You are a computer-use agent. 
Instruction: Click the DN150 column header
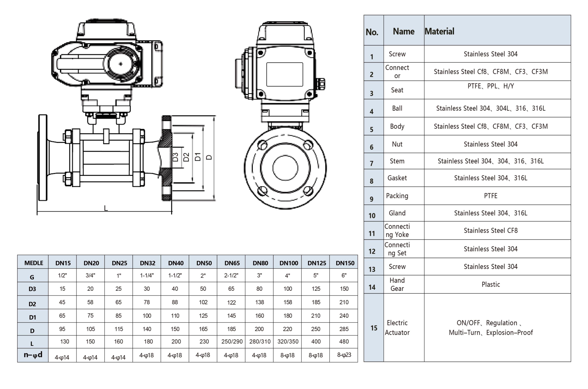[x=345, y=263]
